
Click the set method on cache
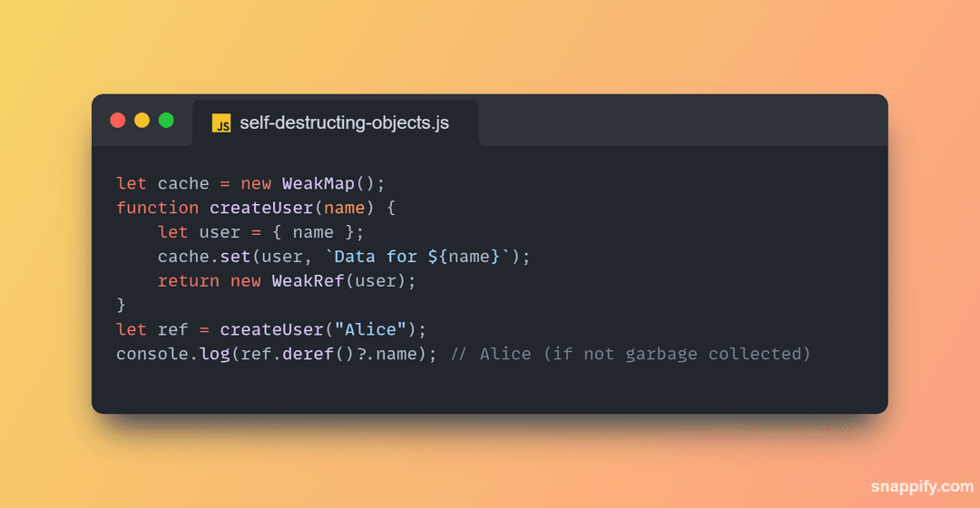pos(235,257)
